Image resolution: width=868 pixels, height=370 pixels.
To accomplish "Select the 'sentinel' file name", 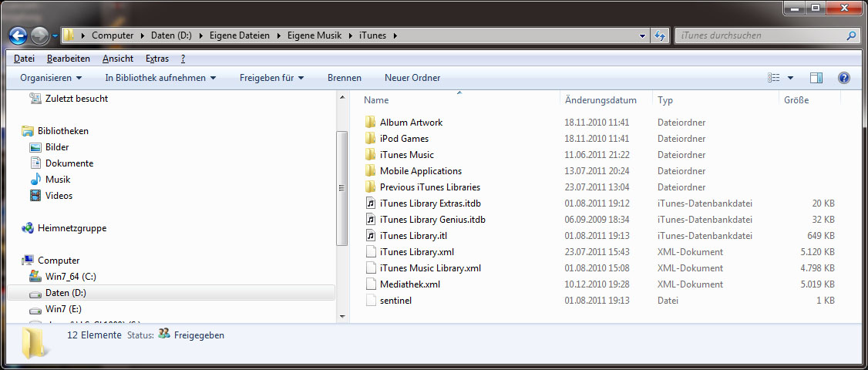I will coord(395,300).
